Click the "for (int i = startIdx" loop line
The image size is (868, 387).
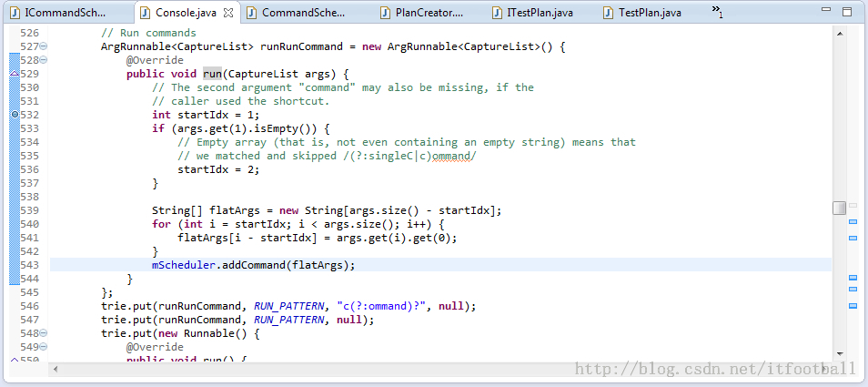[x=298, y=224]
